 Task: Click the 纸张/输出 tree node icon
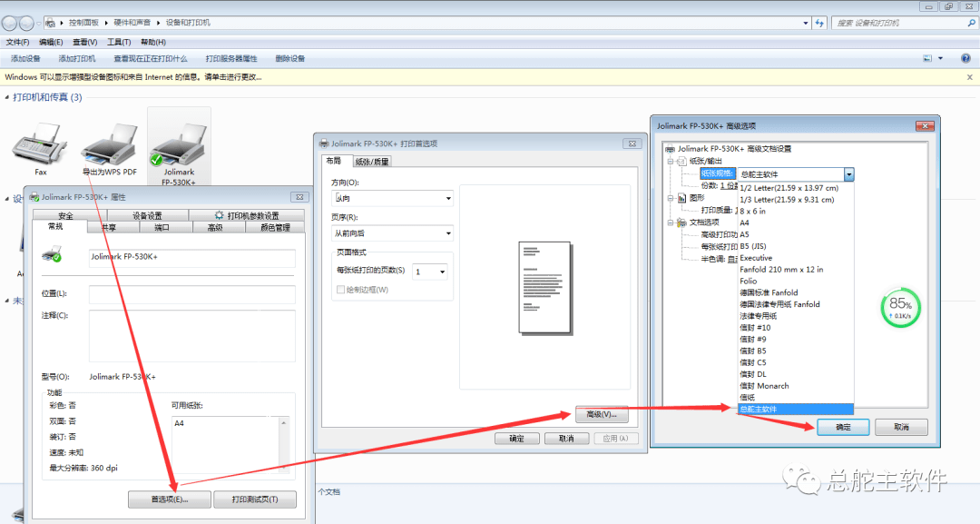681,161
